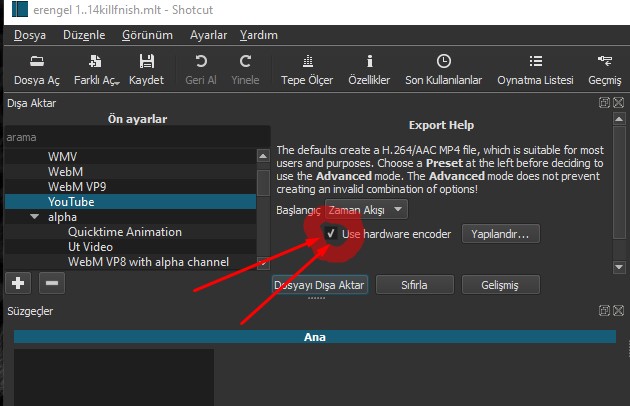This screenshot has height=406, width=630.
Task: Undock the Süzgeçler panel
Action: [x=604, y=310]
